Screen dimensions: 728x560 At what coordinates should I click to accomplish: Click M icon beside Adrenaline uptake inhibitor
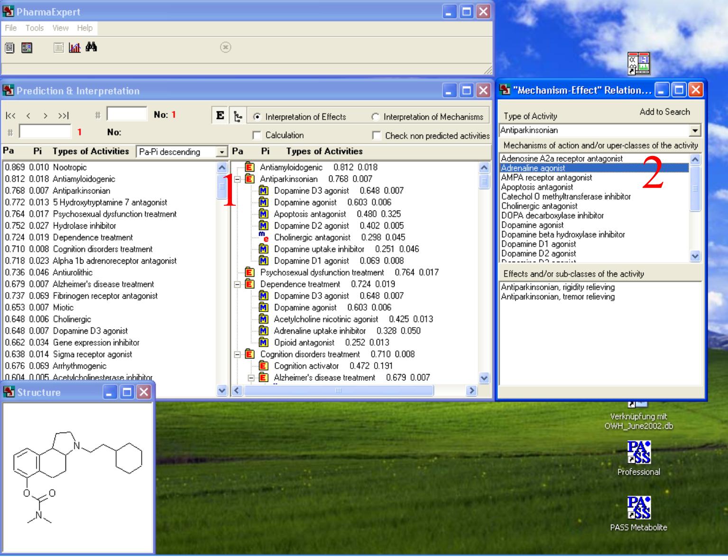point(264,331)
